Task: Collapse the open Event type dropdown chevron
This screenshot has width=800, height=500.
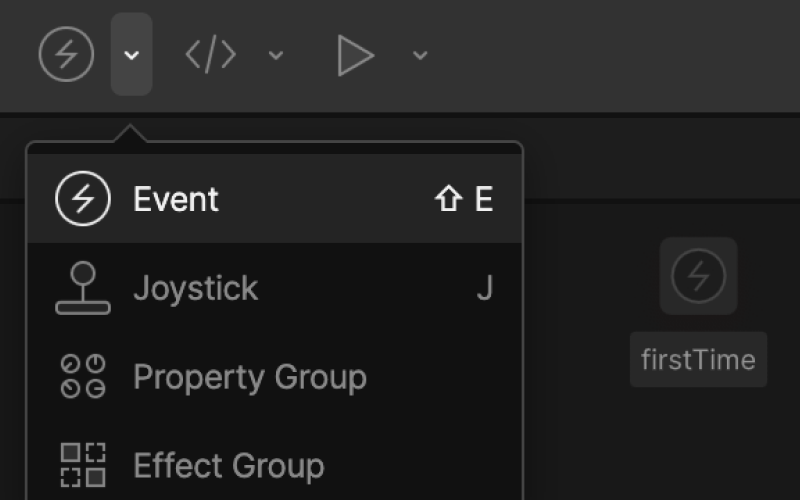Action: coord(132,54)
